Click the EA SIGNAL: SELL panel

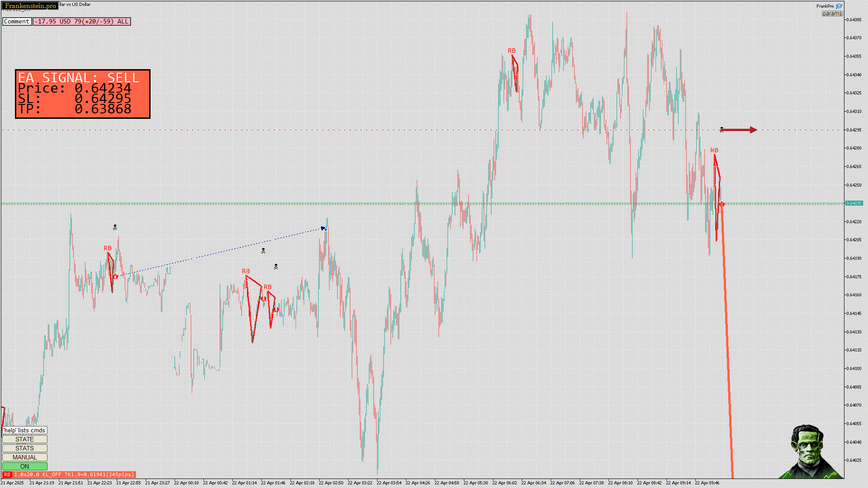pos(83,94)
